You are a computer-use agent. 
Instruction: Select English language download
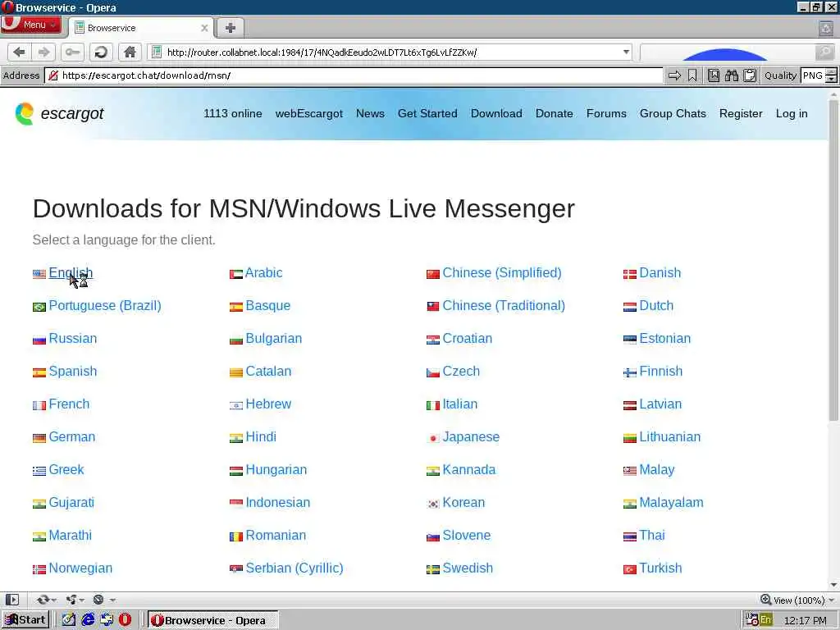(x=71, y=272)
